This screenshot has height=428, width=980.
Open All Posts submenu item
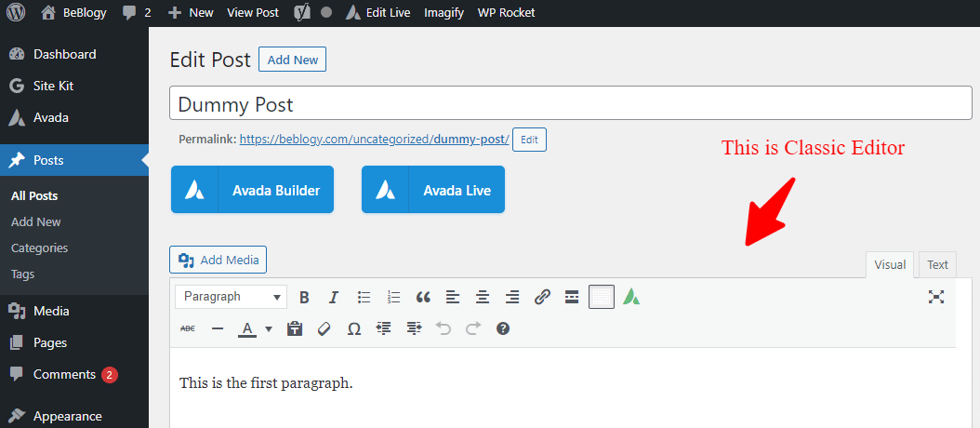(34, 195)
